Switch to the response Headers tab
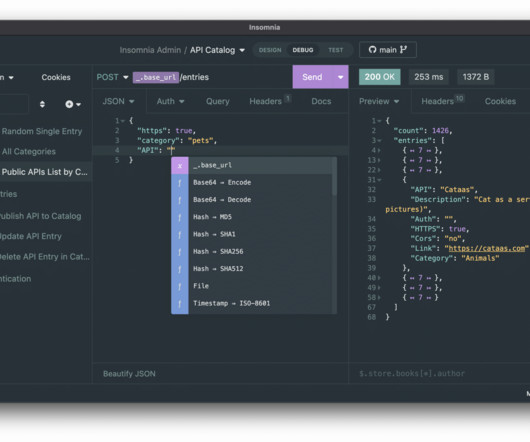 pos(442,101)
